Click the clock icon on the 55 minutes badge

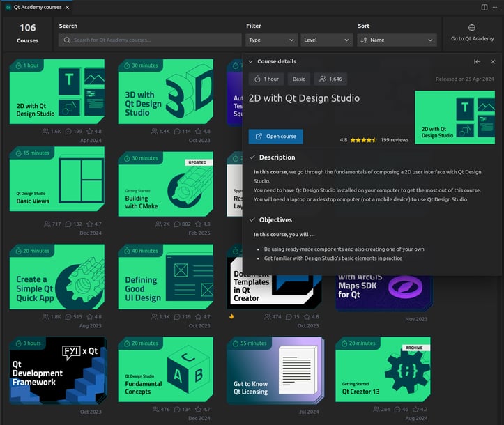(x=236, y=343)
